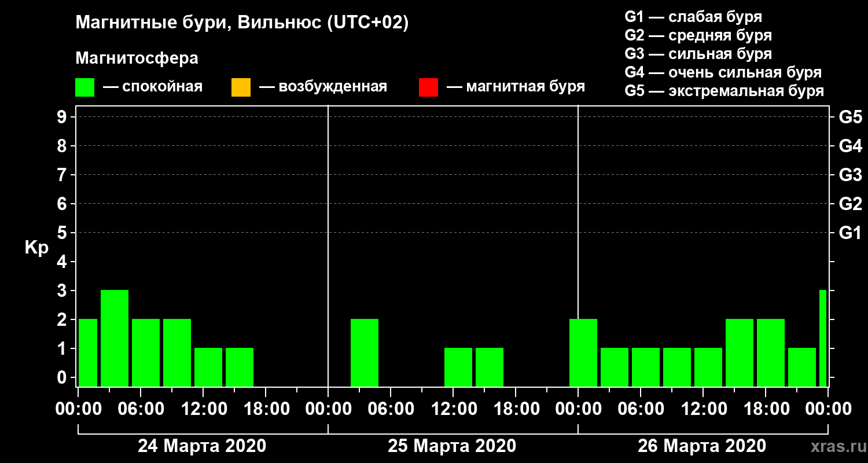This screenshot has height=463, width=868.
Task: Click the '18:00' label under 24 March
Action: 266,409
